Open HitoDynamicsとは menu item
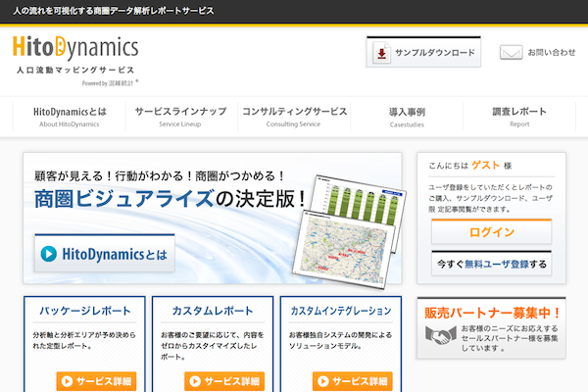 (x=70, y=117)
